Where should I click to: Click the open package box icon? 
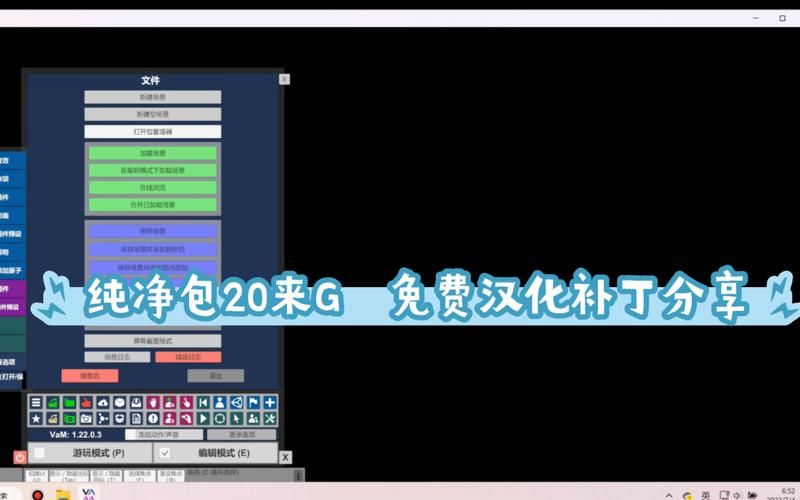tap(119, 419)
